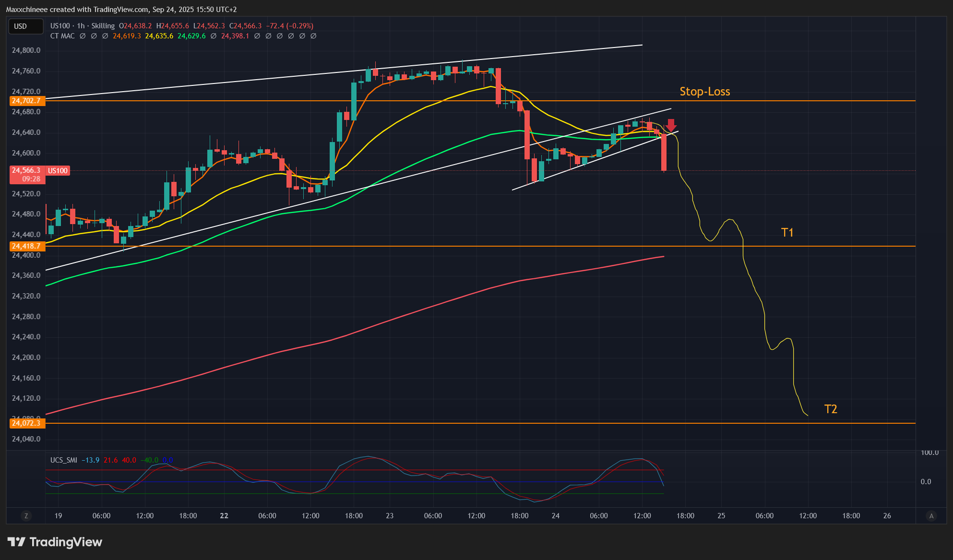Click the 24,702.7 price axis label

pyautogui.click(x=27, y=101)
